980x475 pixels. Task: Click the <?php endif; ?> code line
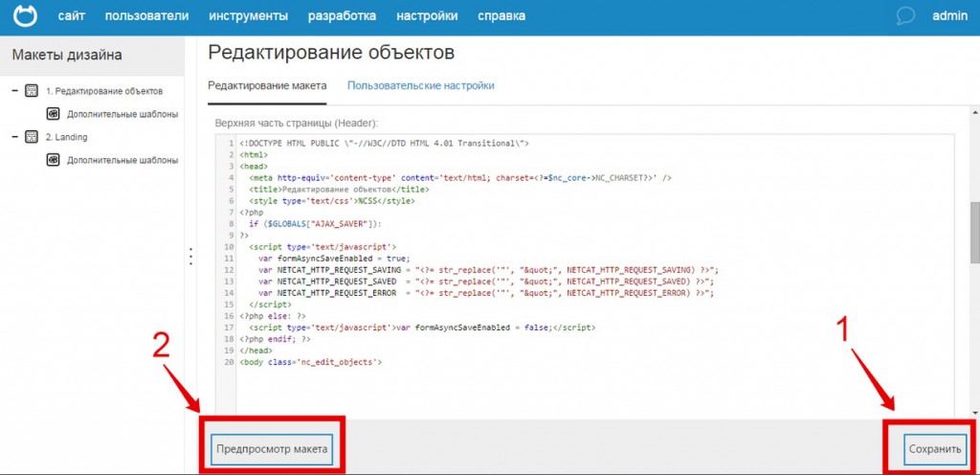[x=275, y=339]
